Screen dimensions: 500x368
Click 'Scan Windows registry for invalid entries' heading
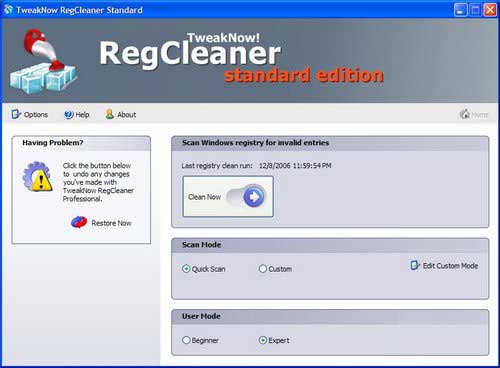(255, 143)
